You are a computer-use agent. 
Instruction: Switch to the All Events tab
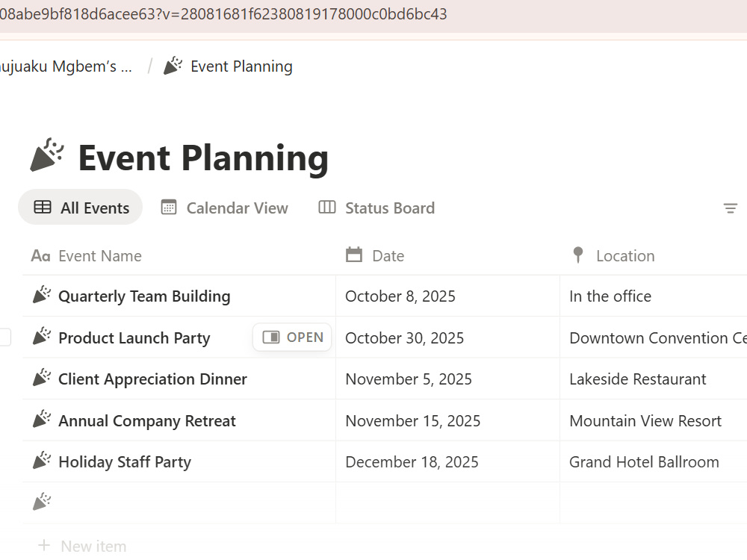pyautogui.click(x=81, y=207)
